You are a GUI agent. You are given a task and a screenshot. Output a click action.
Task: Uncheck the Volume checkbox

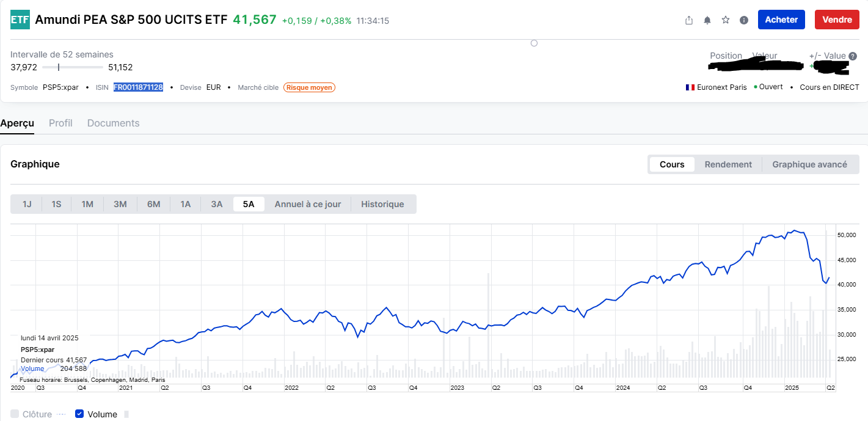click(79, 414)
